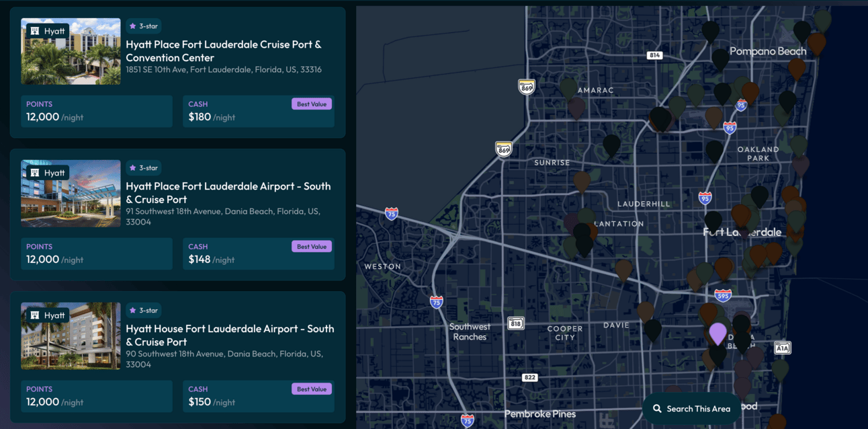Select $148 cash rate per night

(259, 254)
